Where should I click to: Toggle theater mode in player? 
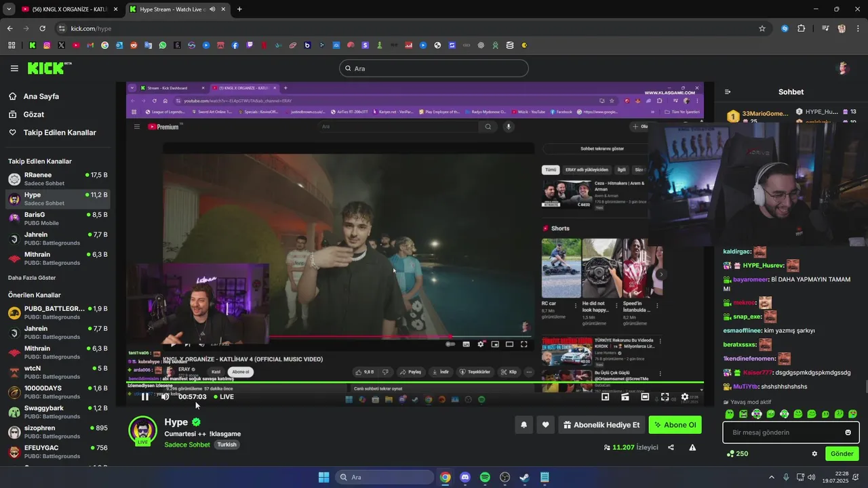point(645,397)
